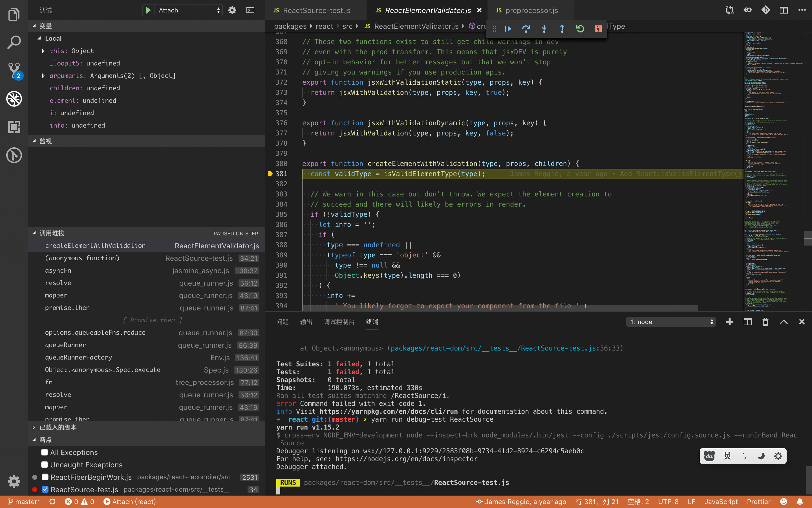The image size is (812, 508).
Task: Open the 调试控制台 debug console tab
Action: pos(339,321)
